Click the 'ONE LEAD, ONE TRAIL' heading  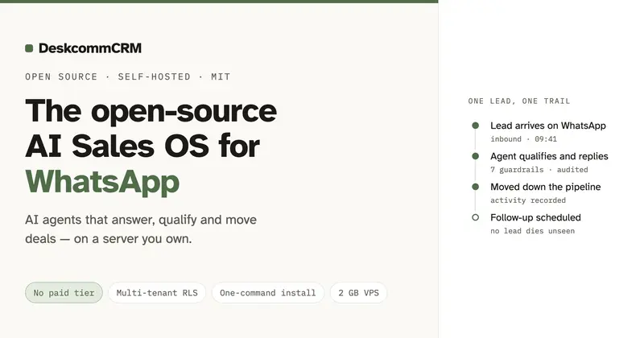tap(519, 101)
